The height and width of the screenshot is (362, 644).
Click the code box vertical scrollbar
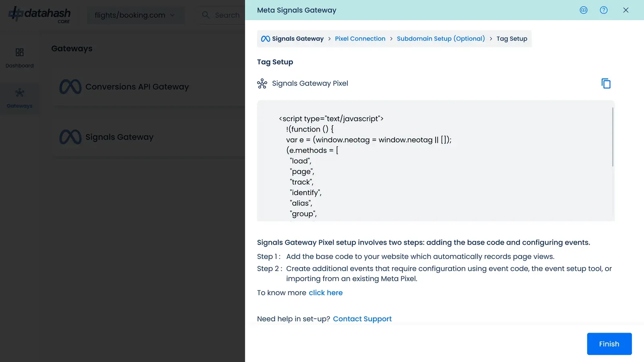613,137
